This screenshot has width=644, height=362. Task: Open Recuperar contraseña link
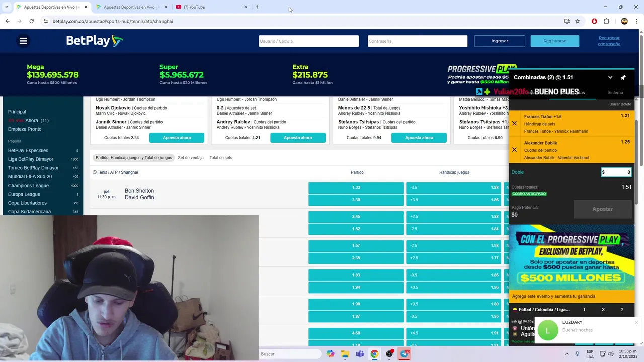(609, 41)
